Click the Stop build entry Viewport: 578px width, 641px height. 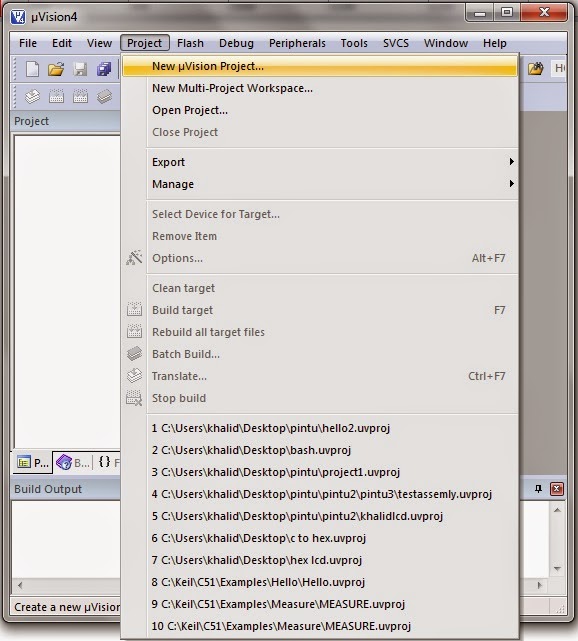[320, 398]
